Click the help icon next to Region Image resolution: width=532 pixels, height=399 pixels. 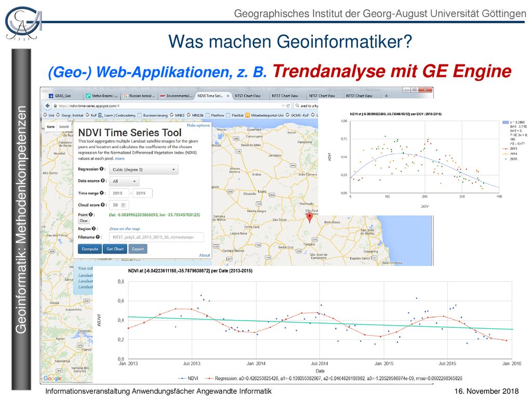point(94,229)
